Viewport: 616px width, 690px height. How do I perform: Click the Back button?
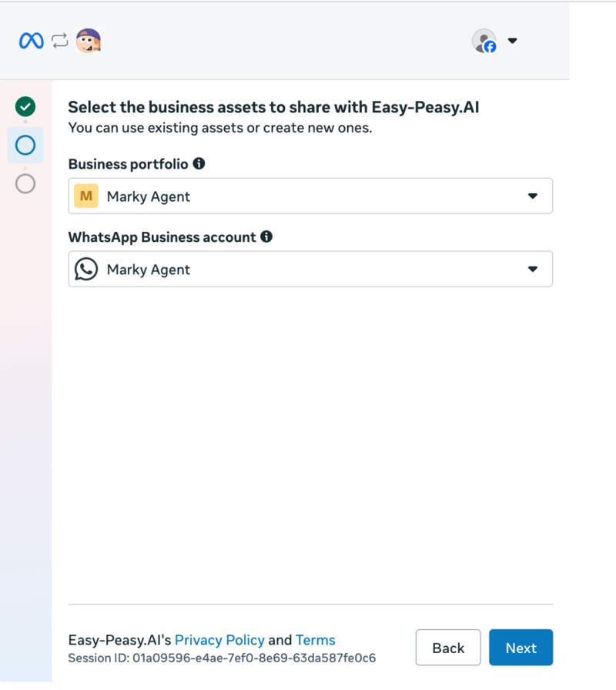tap(448, 648)
